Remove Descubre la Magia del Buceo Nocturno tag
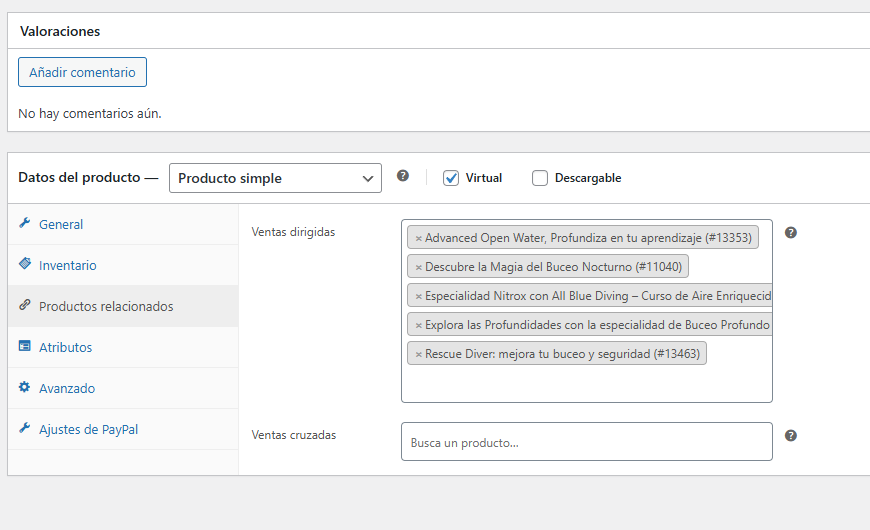 [419, 267]
